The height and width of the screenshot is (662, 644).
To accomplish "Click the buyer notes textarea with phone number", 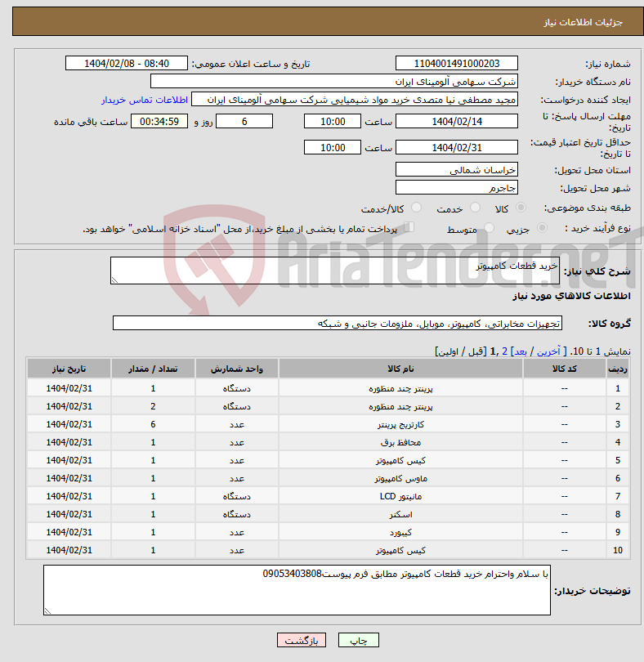I will 297,590.
